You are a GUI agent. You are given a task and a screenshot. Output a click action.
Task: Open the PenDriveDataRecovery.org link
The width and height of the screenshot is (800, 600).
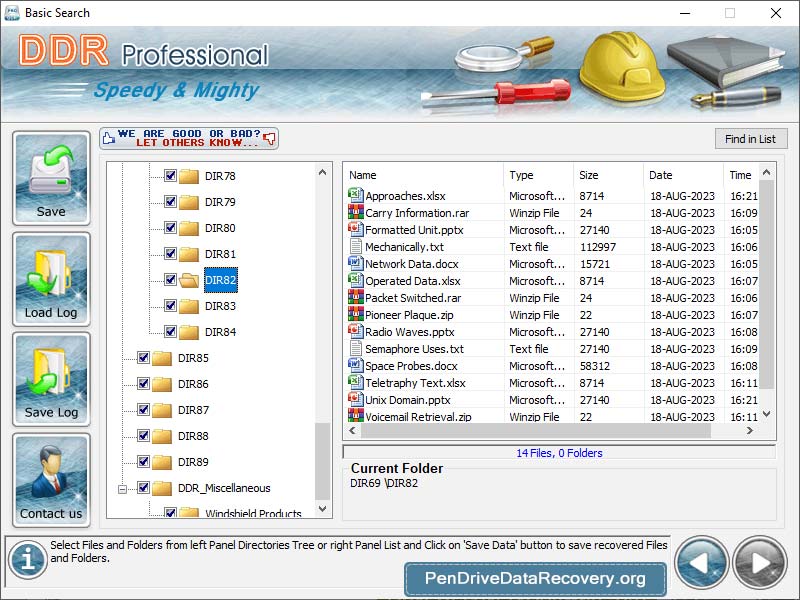click(535, 579)
